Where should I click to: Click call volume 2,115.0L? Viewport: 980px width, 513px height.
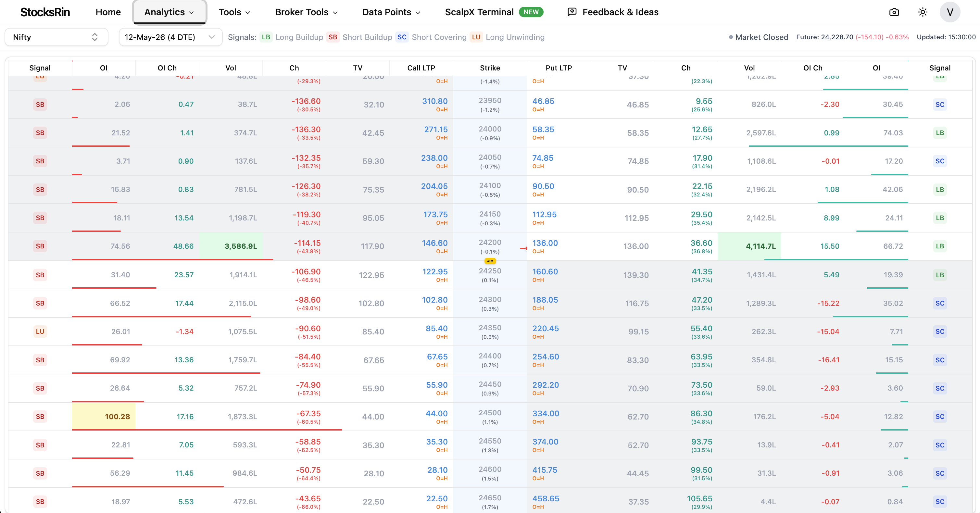(x=243, y=303)
